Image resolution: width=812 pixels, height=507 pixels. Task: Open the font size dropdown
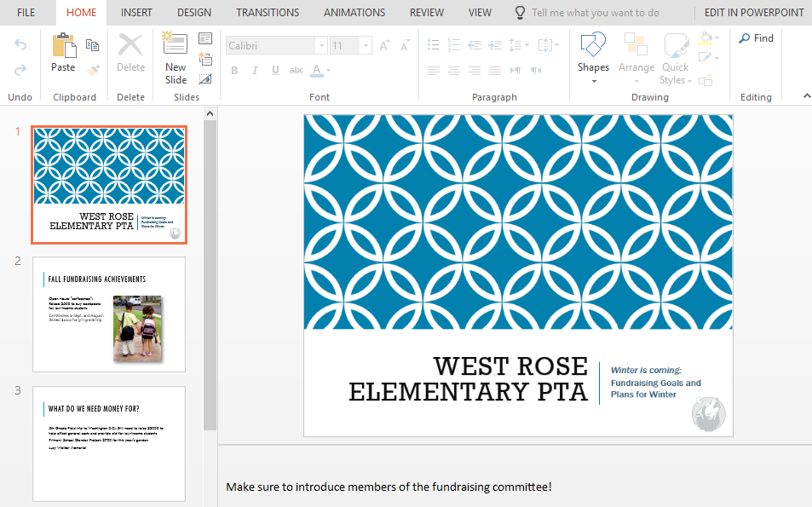pyautogui.click(x=366, y=46)
